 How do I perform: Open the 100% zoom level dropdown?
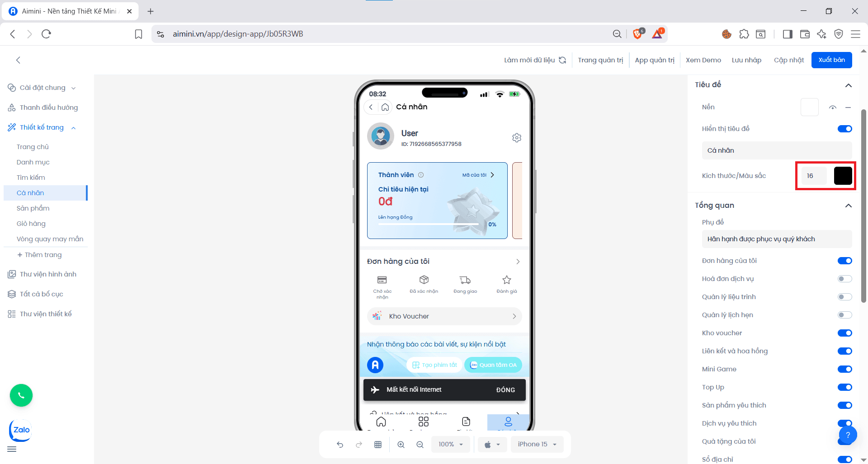point(450,444)
